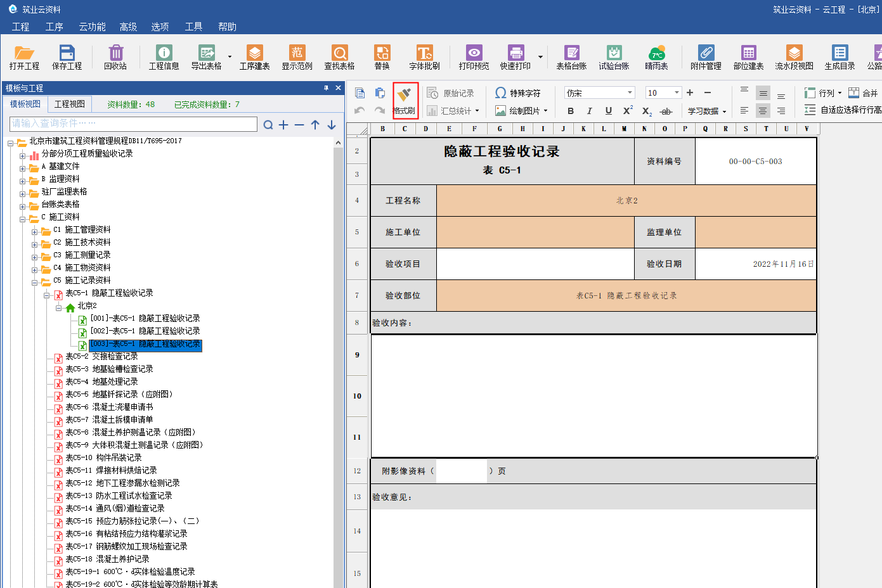
Task: Collapse the C 施工资料 tree node
Action: [x=23, y=219]
